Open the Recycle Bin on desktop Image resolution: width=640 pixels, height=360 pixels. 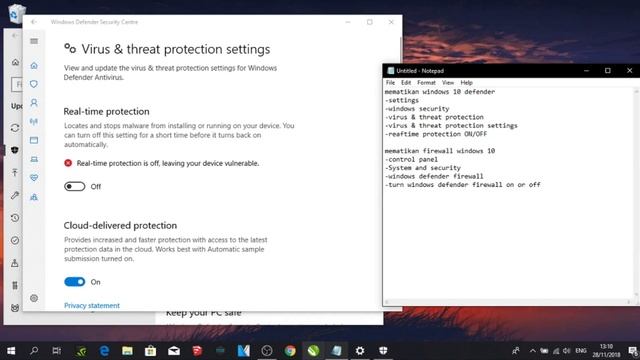tap(16, 13)
